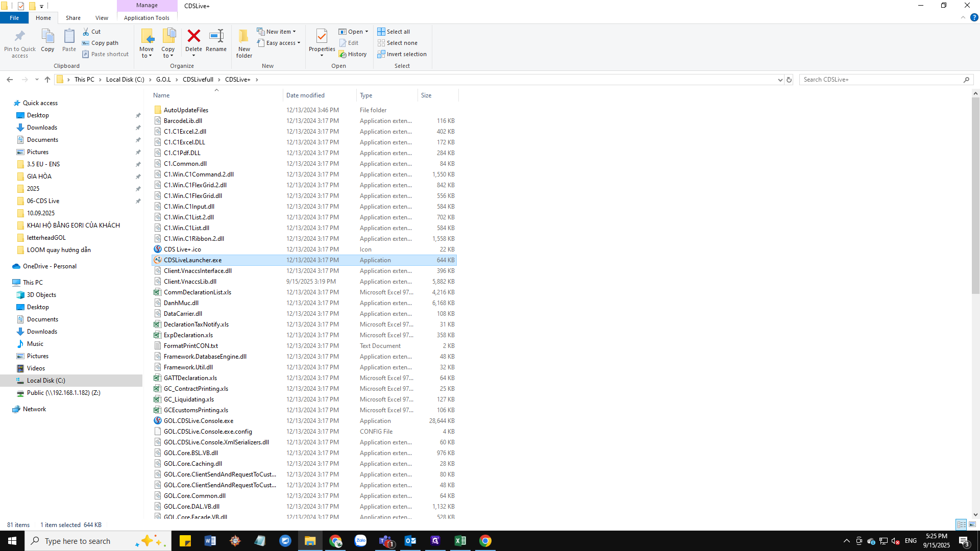Switch to the View tab

102,17
